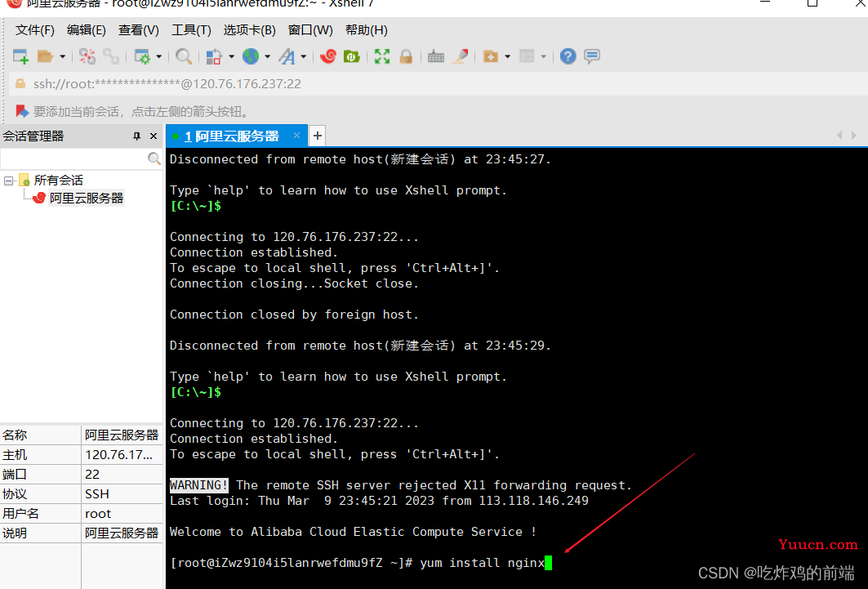
Task: Click the 说明 property value 阿里云服务器
Action: click(122, 533)
